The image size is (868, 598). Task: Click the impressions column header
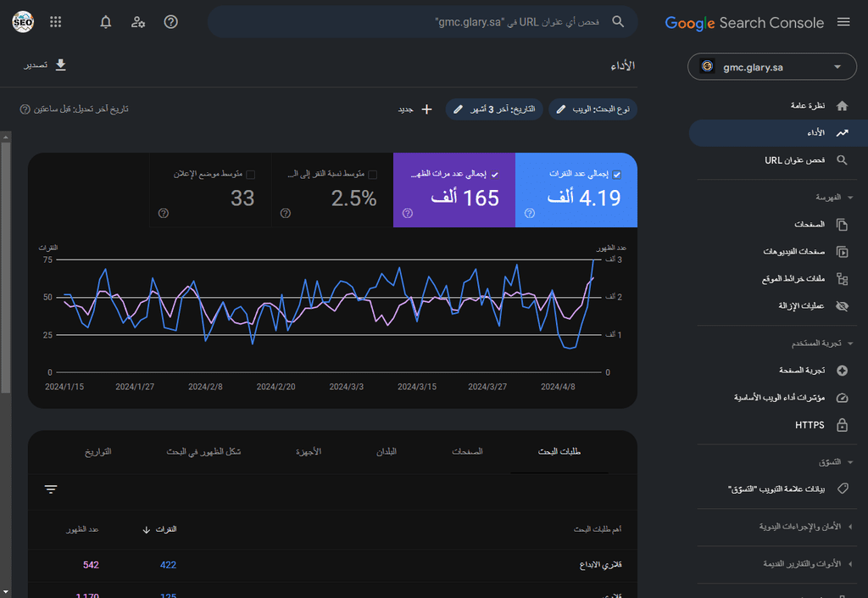coord(82,530)
